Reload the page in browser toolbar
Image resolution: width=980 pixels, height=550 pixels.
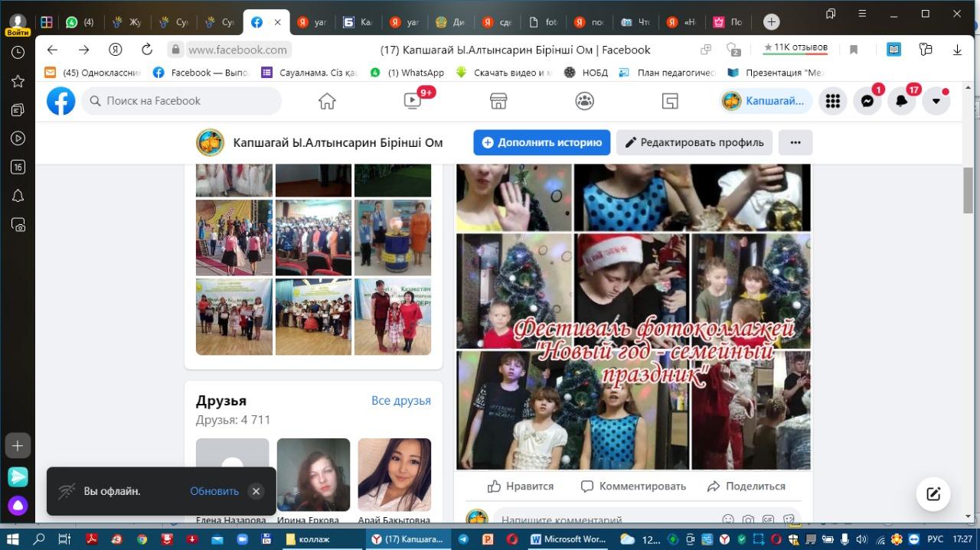tap(147, 50)
